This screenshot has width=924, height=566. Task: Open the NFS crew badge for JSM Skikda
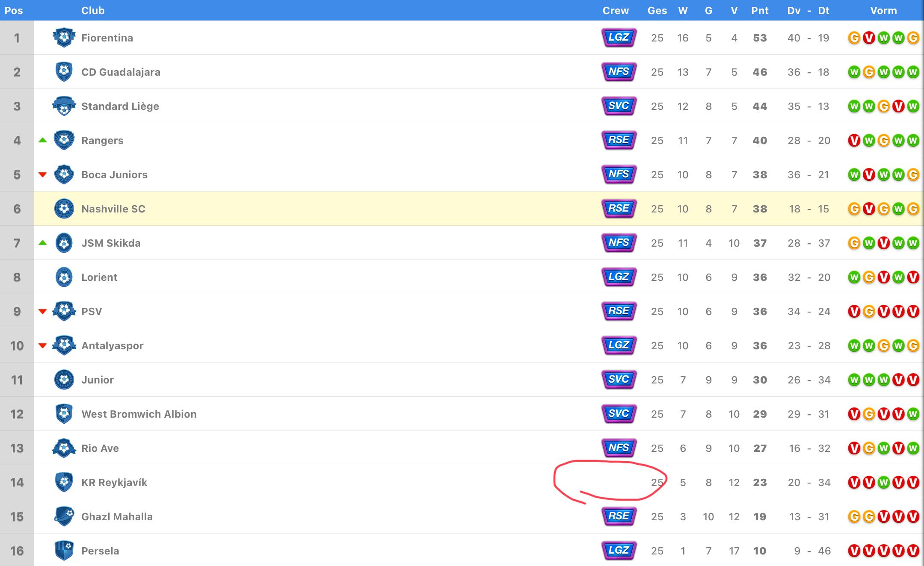[x=619, y=243]
